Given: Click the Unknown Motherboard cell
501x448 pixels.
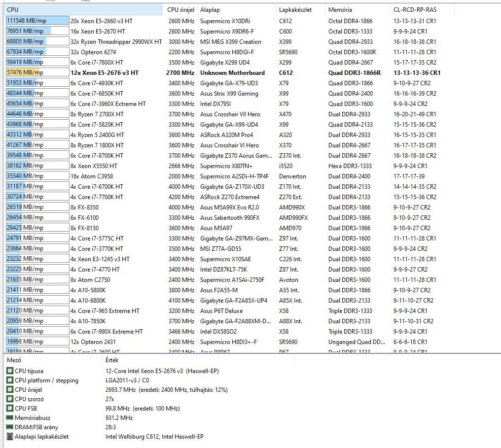Looking at the screenshot, I should [x=233, y=72].
